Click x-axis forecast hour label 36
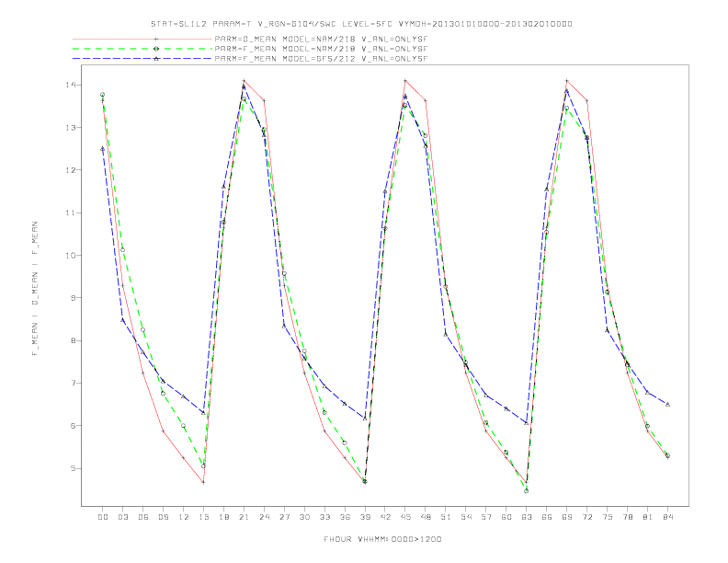Viewport: 728px width, 563px height. click(x=345, y=517)
